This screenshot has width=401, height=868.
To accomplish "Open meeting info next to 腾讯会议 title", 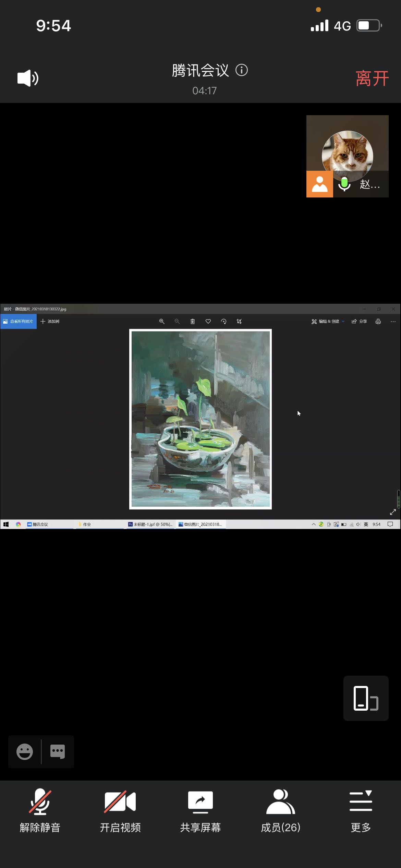I will coord(242,70).
